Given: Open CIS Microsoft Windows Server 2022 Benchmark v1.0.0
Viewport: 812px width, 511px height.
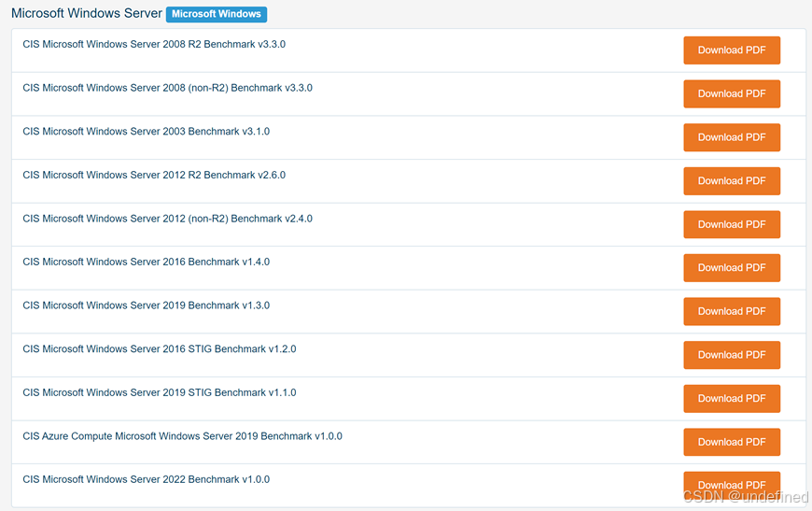Looking at the screenshot, I should [x=146, y=479].
